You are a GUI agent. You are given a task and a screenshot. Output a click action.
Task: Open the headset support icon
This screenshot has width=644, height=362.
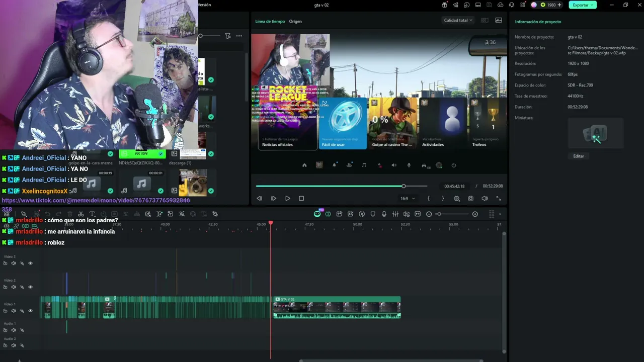[512, 5]
